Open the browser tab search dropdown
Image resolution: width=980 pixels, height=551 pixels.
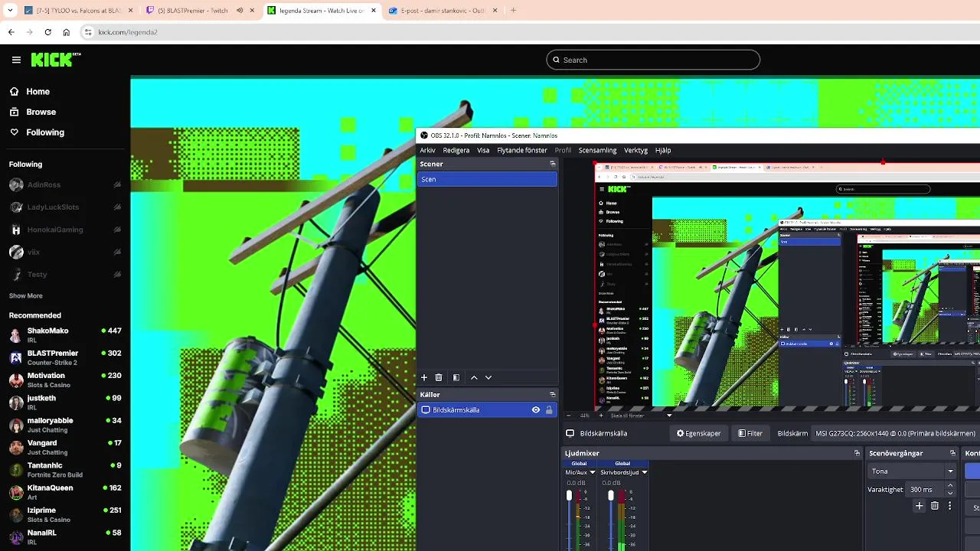click(10, 11)
